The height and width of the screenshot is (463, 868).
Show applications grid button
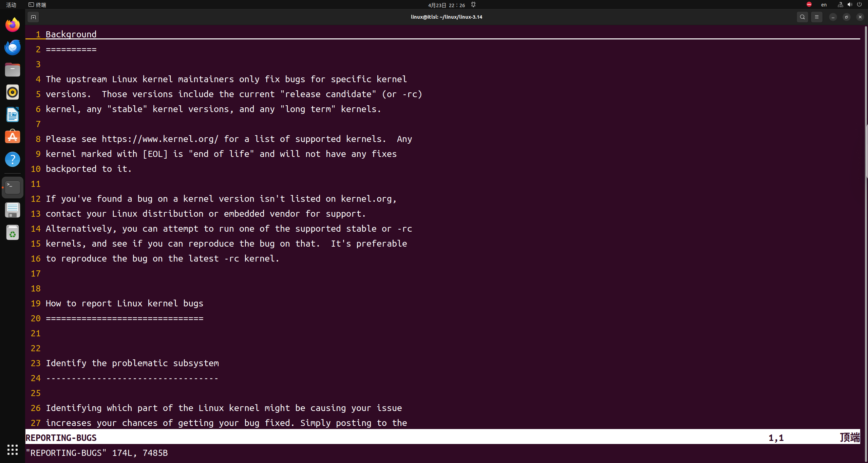[x=13, y=449]
